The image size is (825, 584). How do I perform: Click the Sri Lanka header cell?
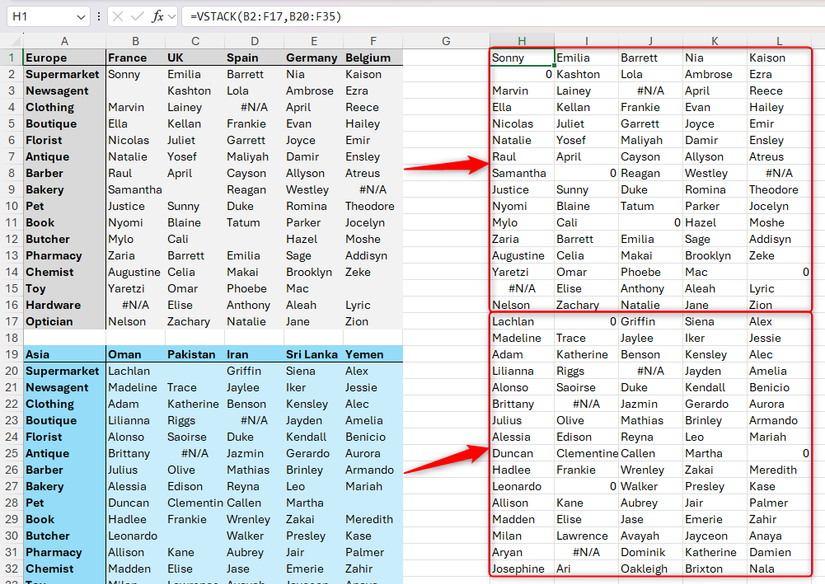(x=314, y=355)
